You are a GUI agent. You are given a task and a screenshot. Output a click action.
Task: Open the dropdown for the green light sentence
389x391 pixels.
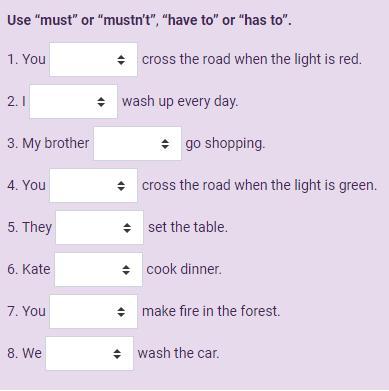click(93, 185)
